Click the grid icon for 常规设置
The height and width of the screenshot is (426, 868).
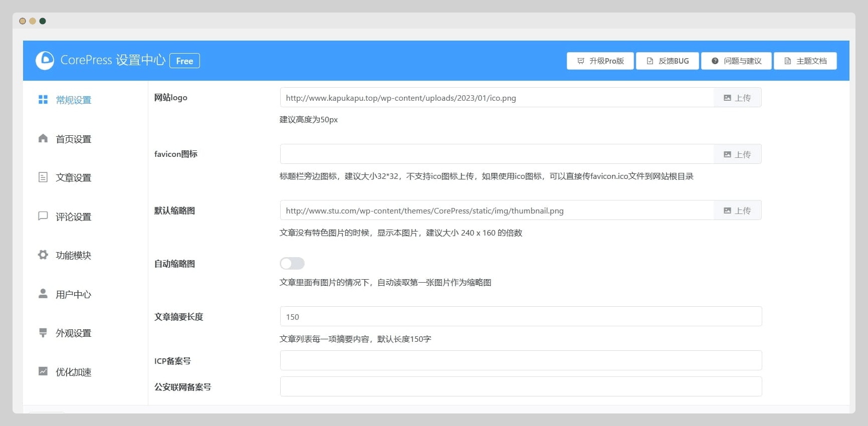click(x=43, y=100)
